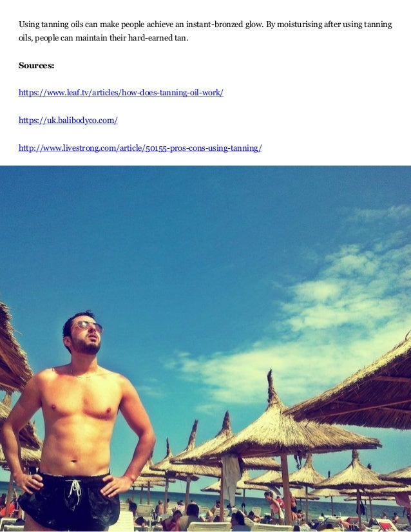
Task: Click the word "moisturising" in the paragraph
Action: coord(300,24)
